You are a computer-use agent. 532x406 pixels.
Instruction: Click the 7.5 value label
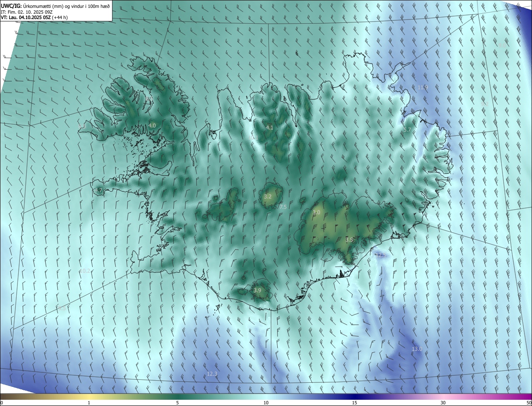coord(283,207)
